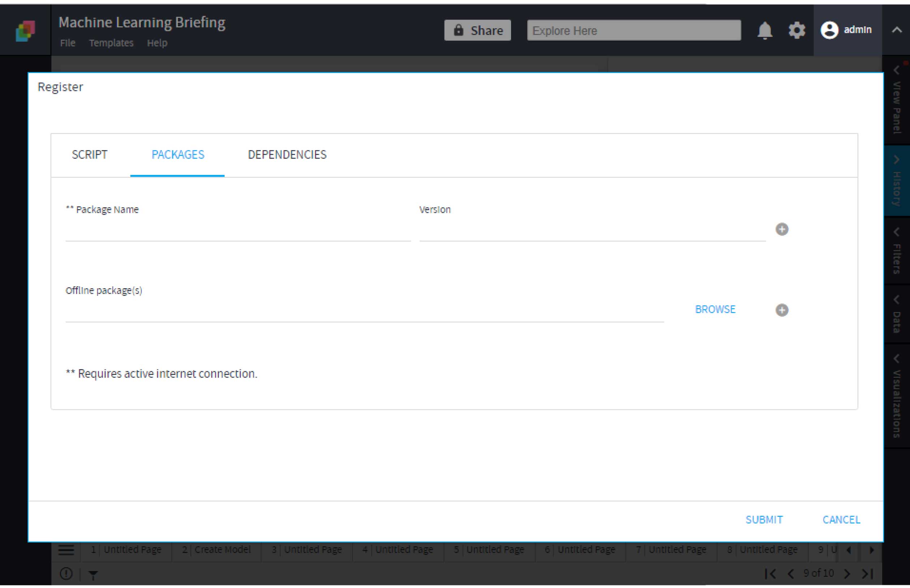910x588 pixels.
Task: Open page tab 8 Untitled Page
Action: point(762,549)
